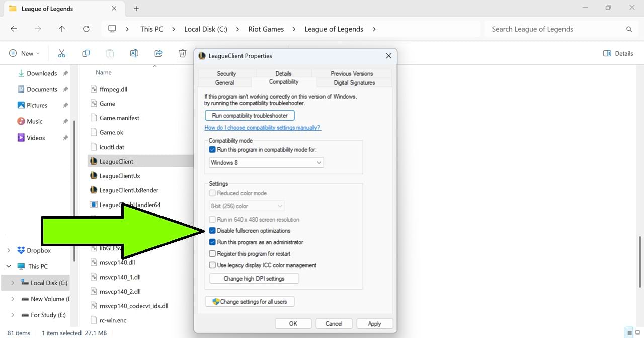Click the pin icon beside Music
Image resolution: width=644 pixels, height=338 pixels.
(65, 121)
